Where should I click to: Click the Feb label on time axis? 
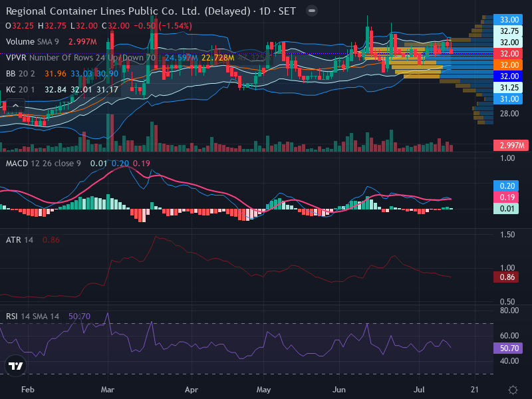pyautogui.click(x=27, y=390)
